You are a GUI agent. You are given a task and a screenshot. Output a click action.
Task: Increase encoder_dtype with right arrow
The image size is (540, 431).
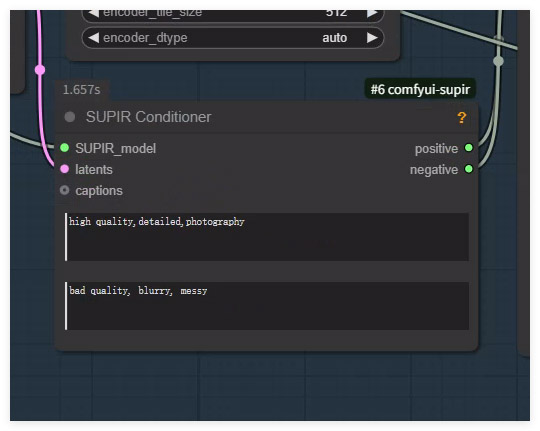[x=372, y=38]
